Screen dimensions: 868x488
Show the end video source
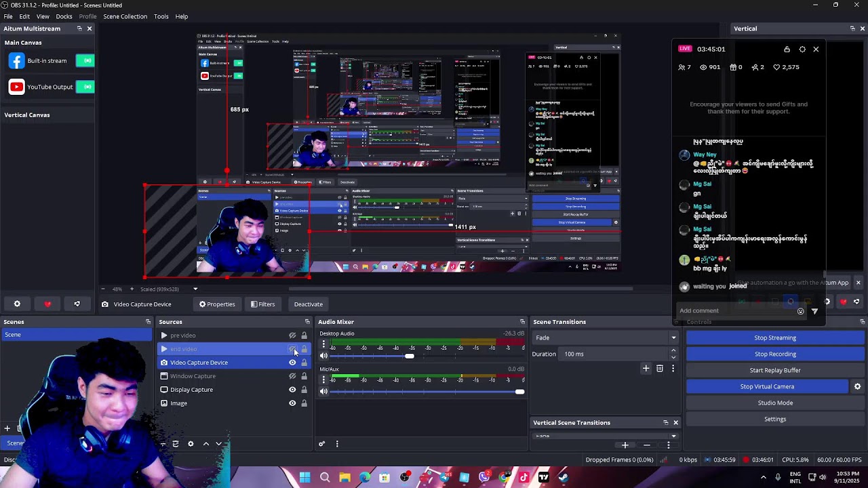292,349
